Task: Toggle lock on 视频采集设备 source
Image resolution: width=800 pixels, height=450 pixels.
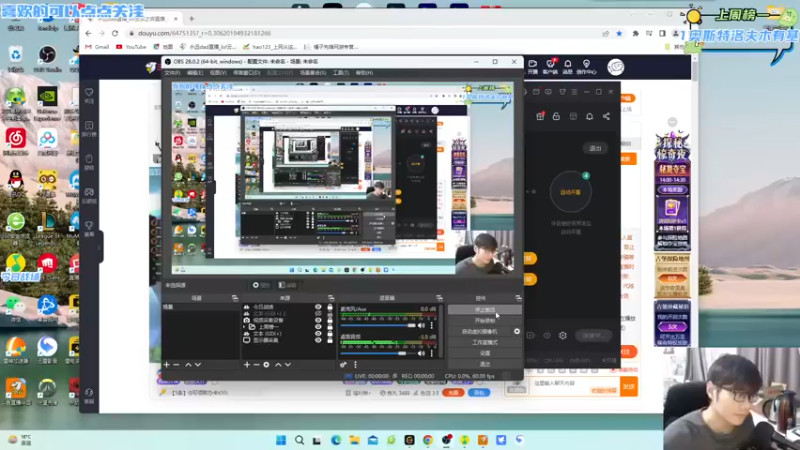Action: pyautogui.click(x=330, y=320)
